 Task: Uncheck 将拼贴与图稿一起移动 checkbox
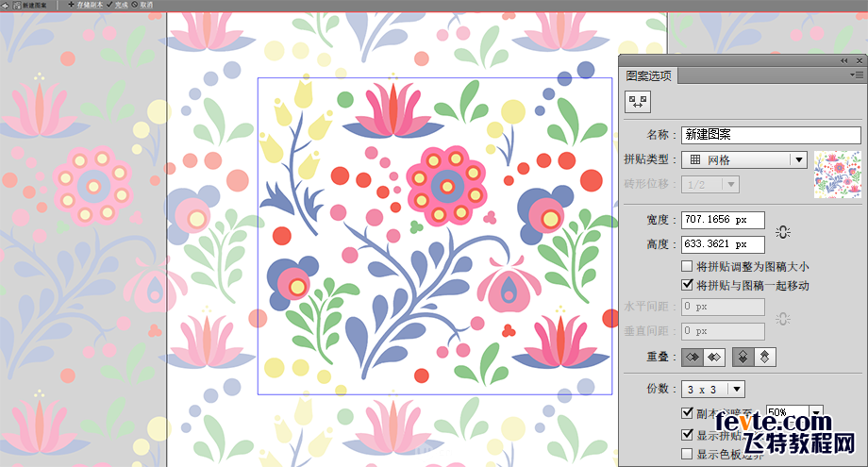pyautogui.click(x=687, y=285)
